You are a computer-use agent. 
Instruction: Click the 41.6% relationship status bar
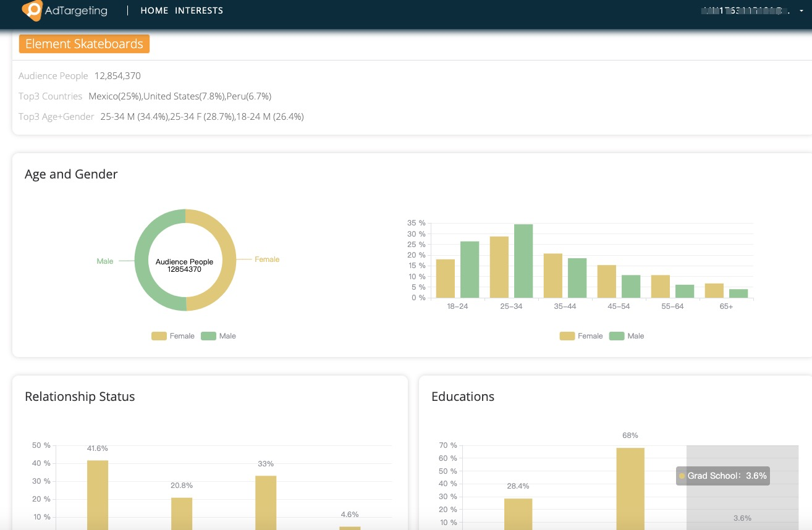(x=98, y=494)
